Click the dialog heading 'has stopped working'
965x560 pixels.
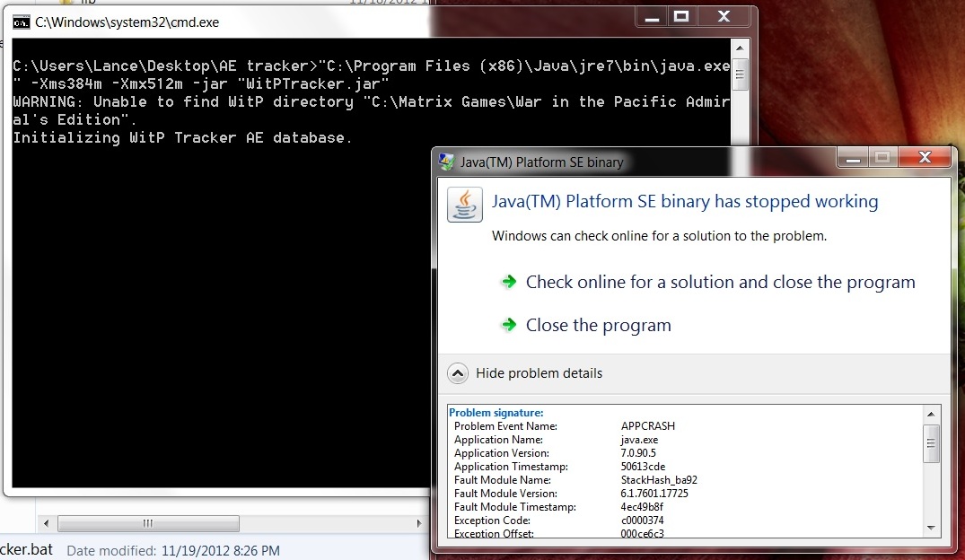click(685, 201)
